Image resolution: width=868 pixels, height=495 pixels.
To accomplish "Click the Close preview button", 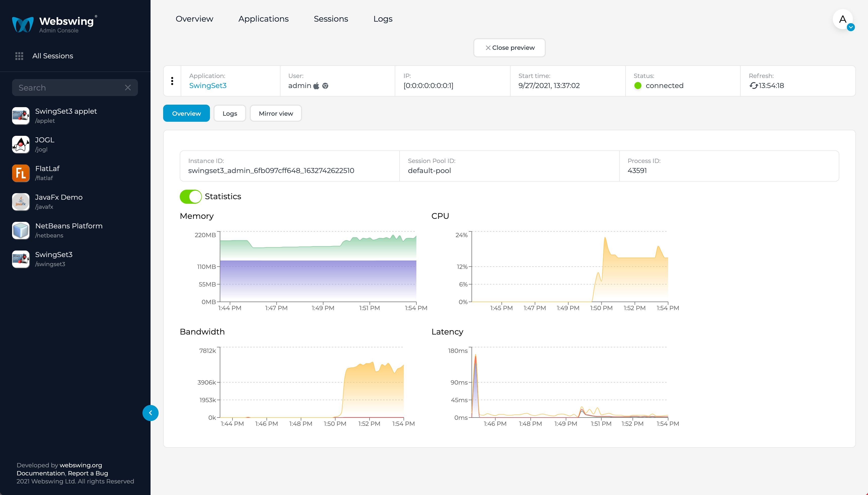I will click(x=509, y=48).
